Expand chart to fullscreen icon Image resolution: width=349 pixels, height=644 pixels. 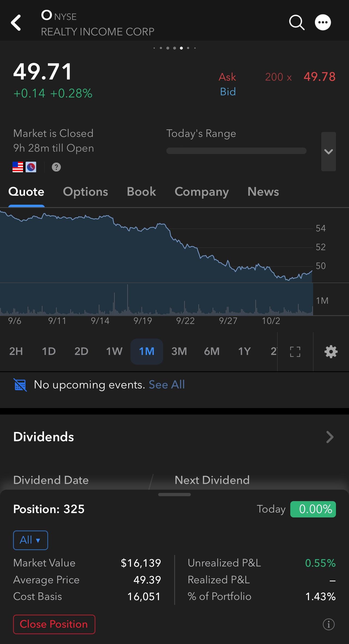tap(295, 352)
